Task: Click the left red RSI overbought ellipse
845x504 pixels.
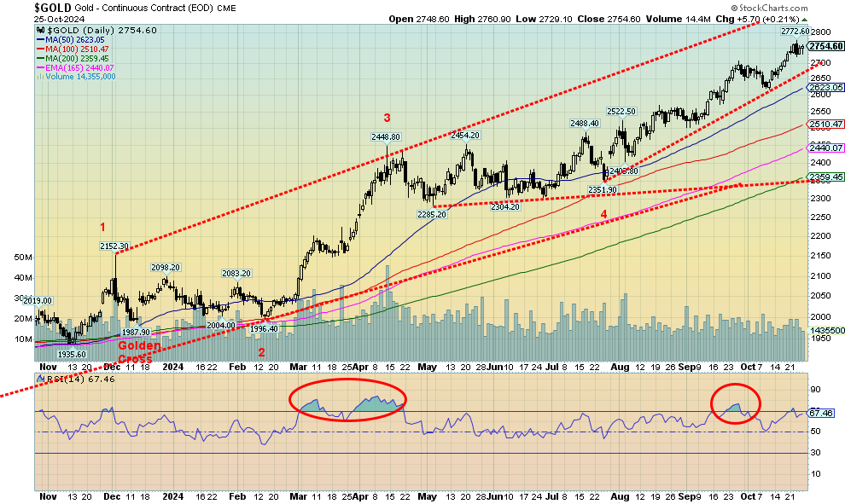Action: 347,399
